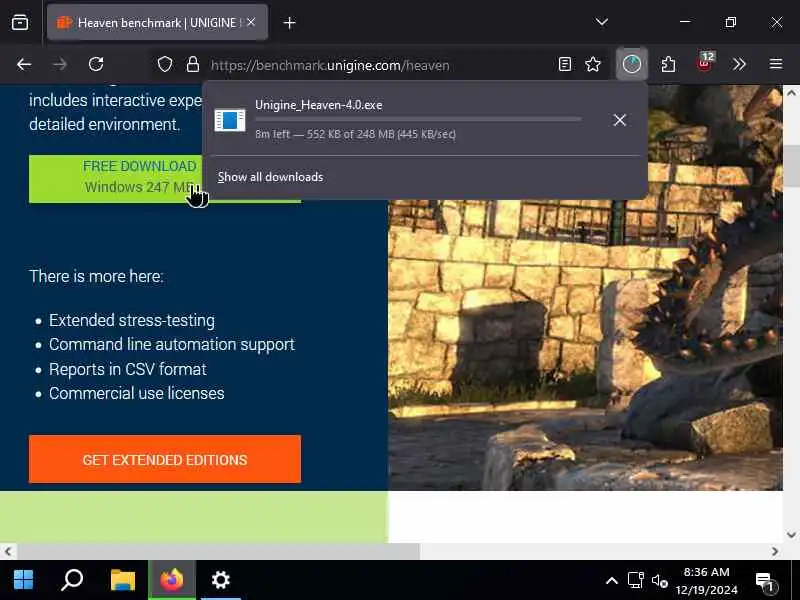Click the horizontal scrollbar left arrow
The height and width of the screenshot is (600, 800).
pyautogui.click(x=8, y=552)
